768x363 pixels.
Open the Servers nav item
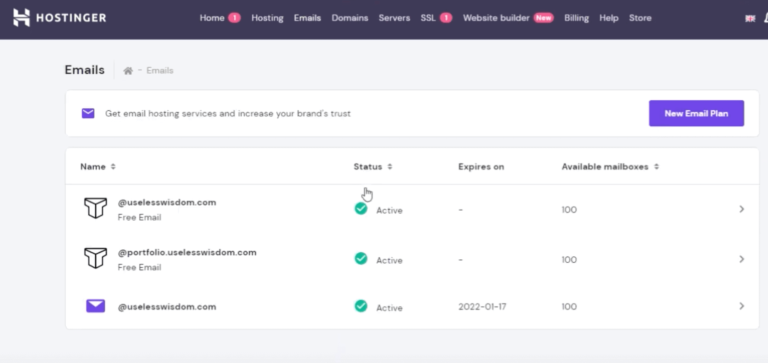coord(394,18)
